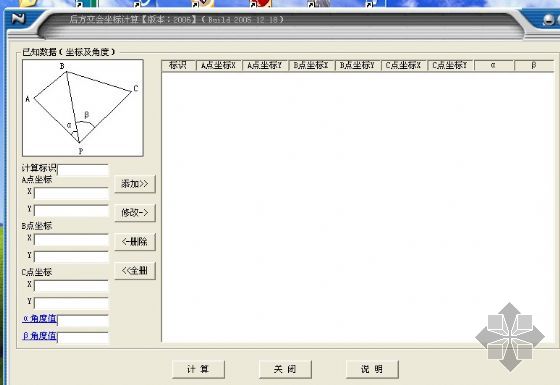This screenshot has width=560, height=385.
Task: Focus the 计算标识 input field
Action: click(x=83, y=170)
